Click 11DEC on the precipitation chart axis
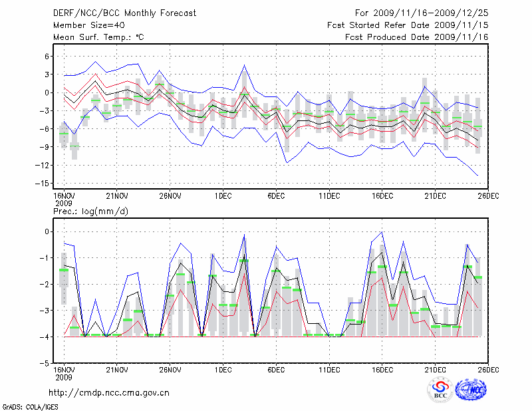This screenshot has width=532, height=411. click(329, 368)
